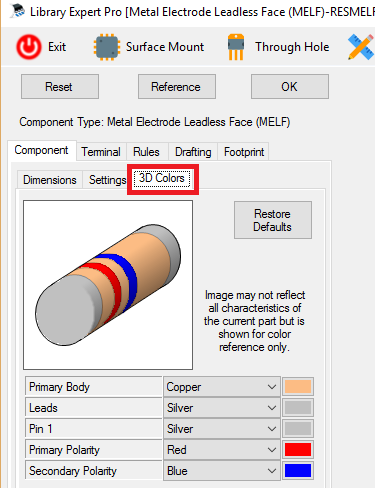
Task: Click the ruler and pencil tool icon
Action: (x=361, y=47)
